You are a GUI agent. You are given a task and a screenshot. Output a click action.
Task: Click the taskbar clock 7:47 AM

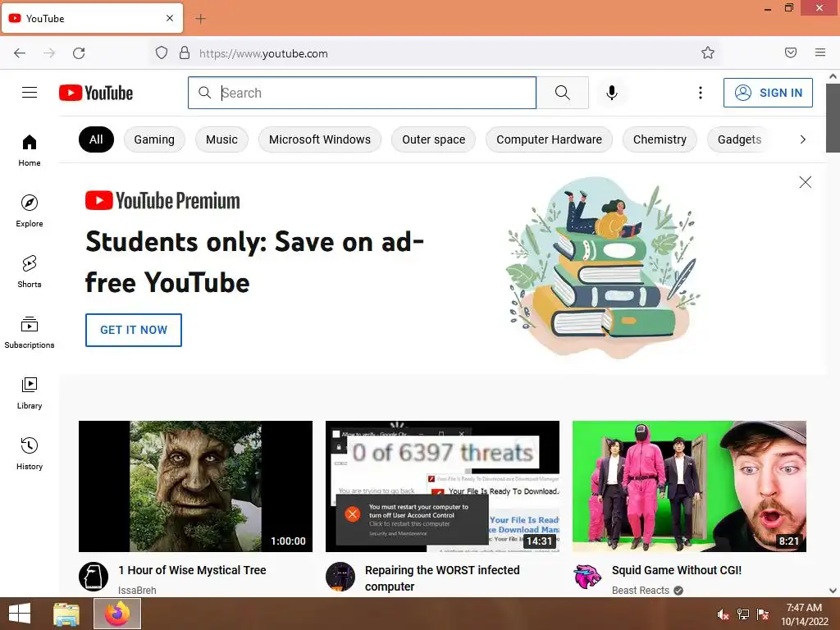tap(804, 608)
